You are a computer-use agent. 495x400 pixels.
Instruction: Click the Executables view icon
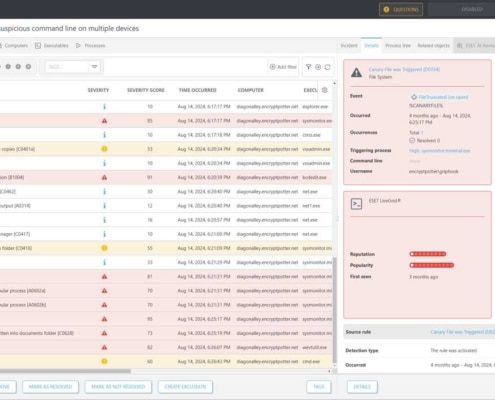[38, 46]
